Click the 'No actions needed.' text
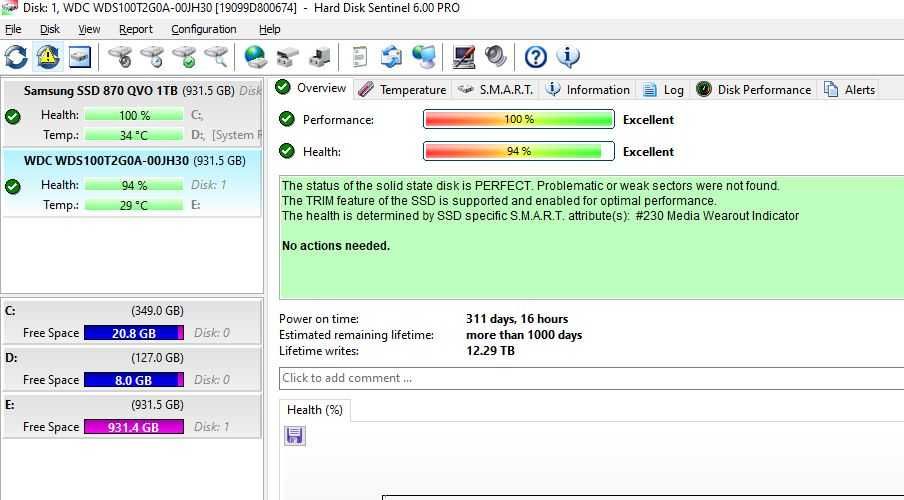 pos(336,246)
